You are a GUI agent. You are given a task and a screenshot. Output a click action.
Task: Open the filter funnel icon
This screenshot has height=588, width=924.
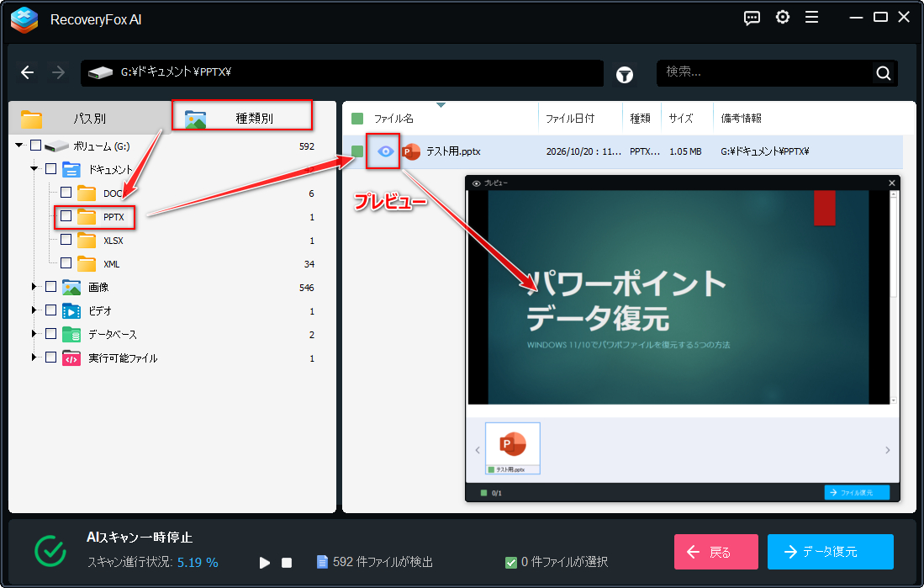[x=624, y=75]
